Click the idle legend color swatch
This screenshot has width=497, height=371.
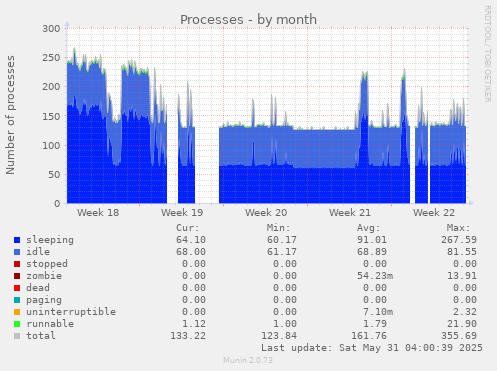point(17,252)
